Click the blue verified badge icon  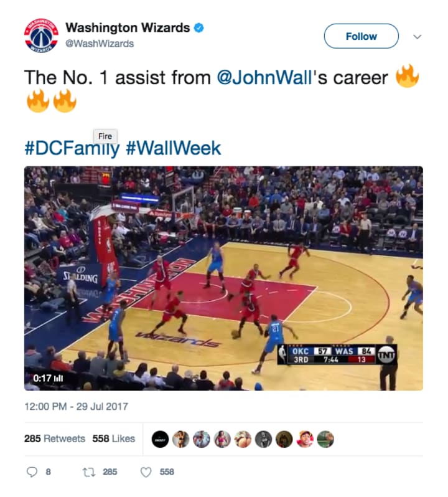click(198, 28)
